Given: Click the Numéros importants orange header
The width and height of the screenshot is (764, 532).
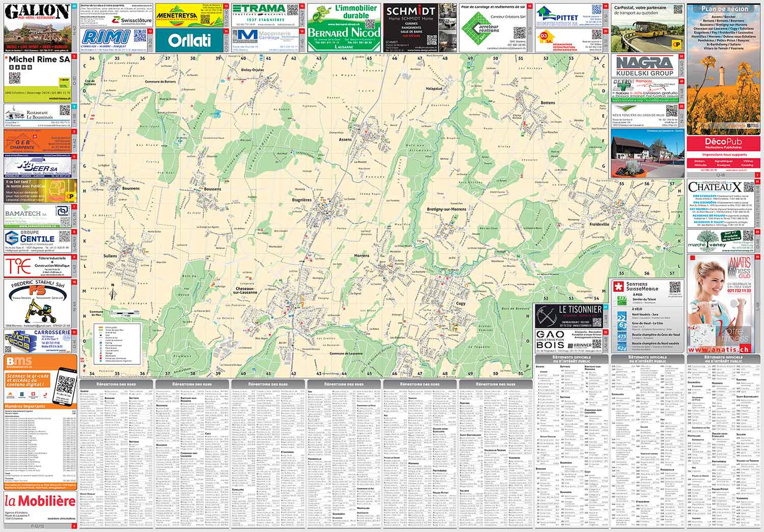Looking at the screenshot, I should 40,406.
